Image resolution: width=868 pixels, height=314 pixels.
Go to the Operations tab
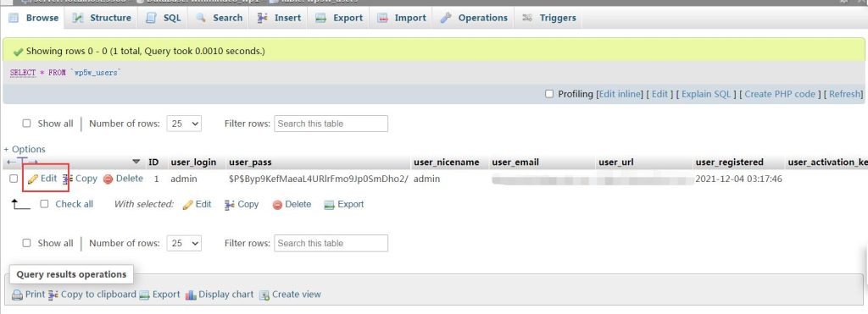[474, 18]
